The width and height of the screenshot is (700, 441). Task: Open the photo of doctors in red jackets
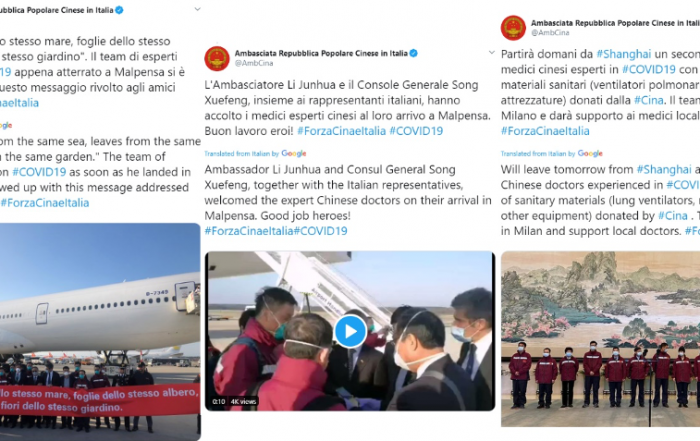[x=600, y=339]
